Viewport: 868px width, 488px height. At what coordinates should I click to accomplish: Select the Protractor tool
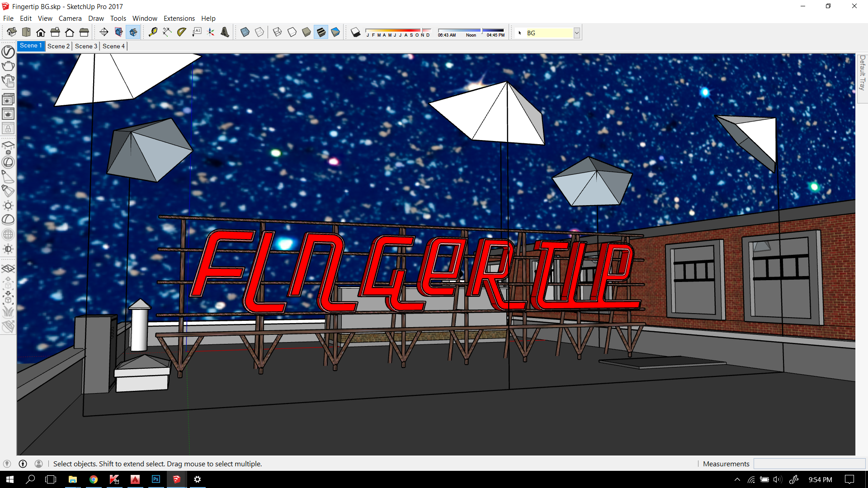[x=181, y=32]
